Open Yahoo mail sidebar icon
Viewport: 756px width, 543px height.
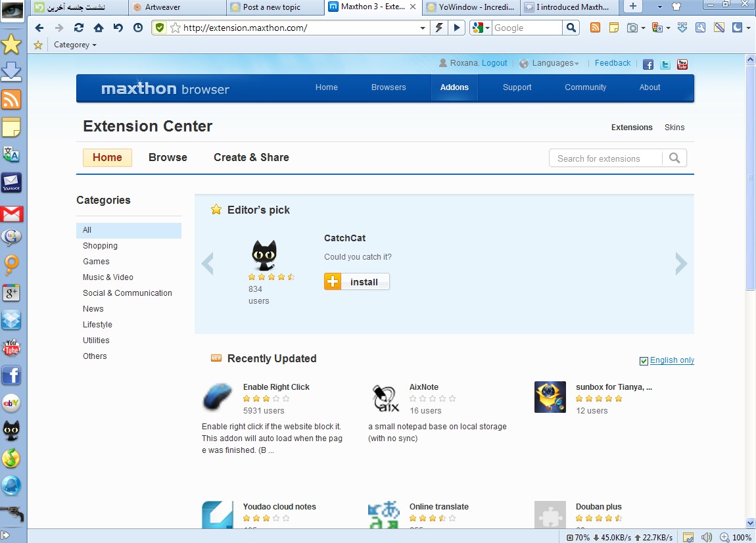11,183
